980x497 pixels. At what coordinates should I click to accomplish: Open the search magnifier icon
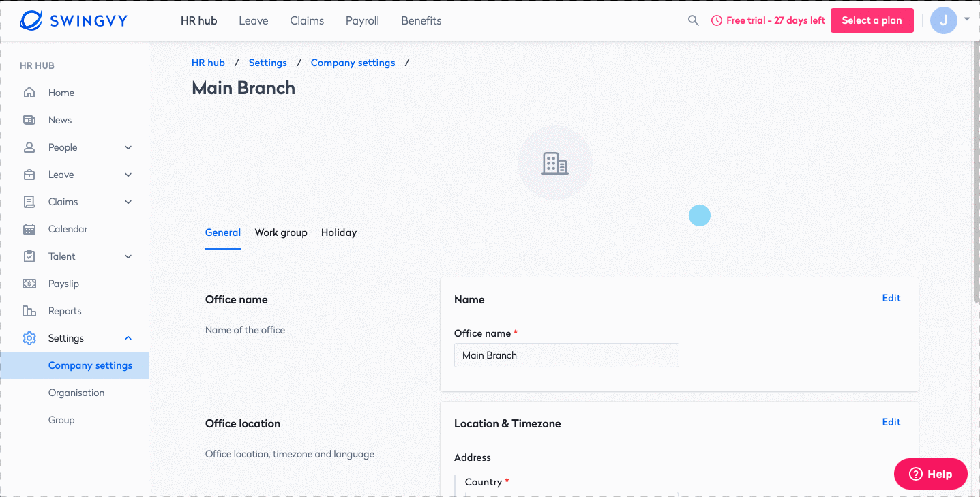[694, 20]
